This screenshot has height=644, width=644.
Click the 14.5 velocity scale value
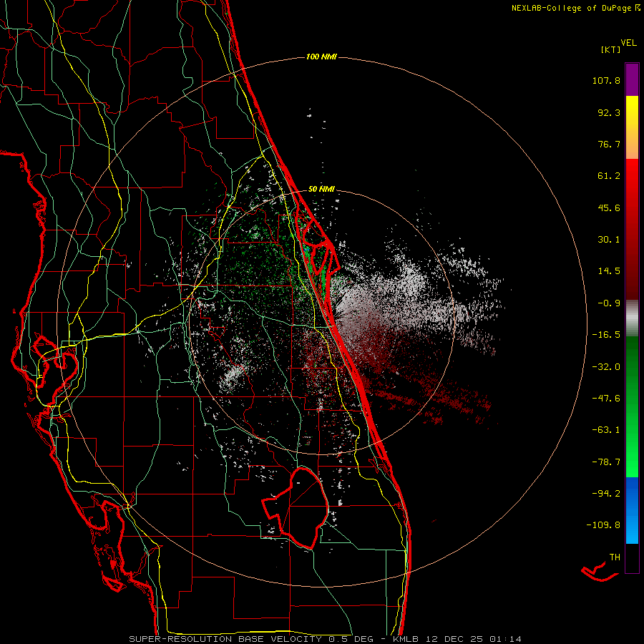[609, 271]
